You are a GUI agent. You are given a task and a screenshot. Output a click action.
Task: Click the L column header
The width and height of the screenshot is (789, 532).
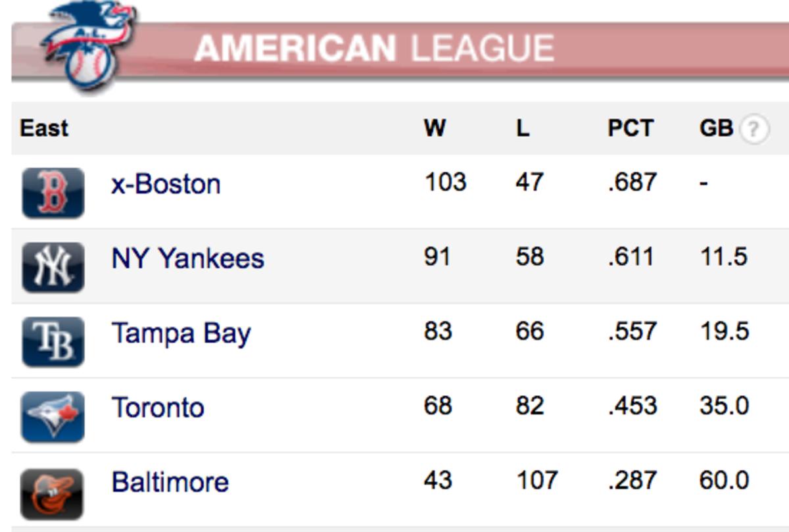(523, 128)
